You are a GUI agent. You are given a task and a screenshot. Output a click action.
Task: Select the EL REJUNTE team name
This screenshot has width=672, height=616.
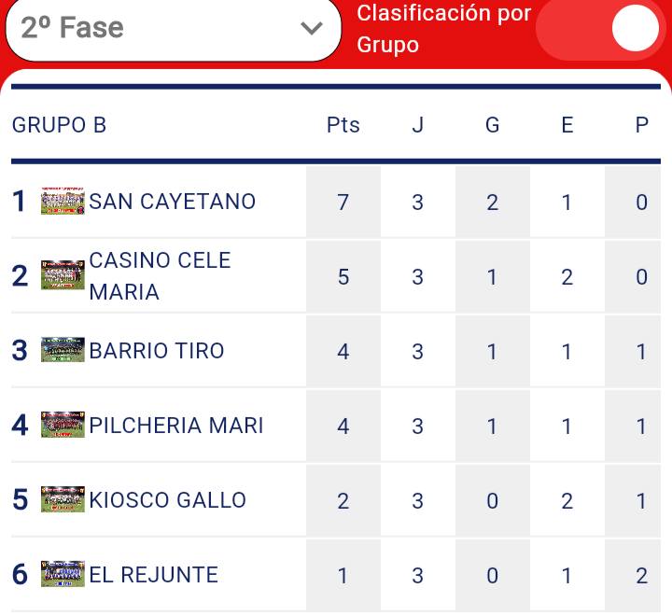(x=153, y=574)
